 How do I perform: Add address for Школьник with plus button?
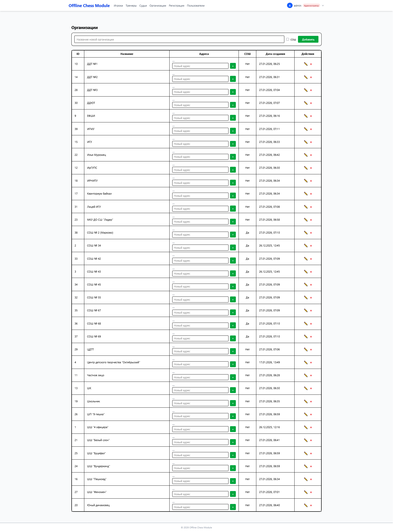pos(233,403)
